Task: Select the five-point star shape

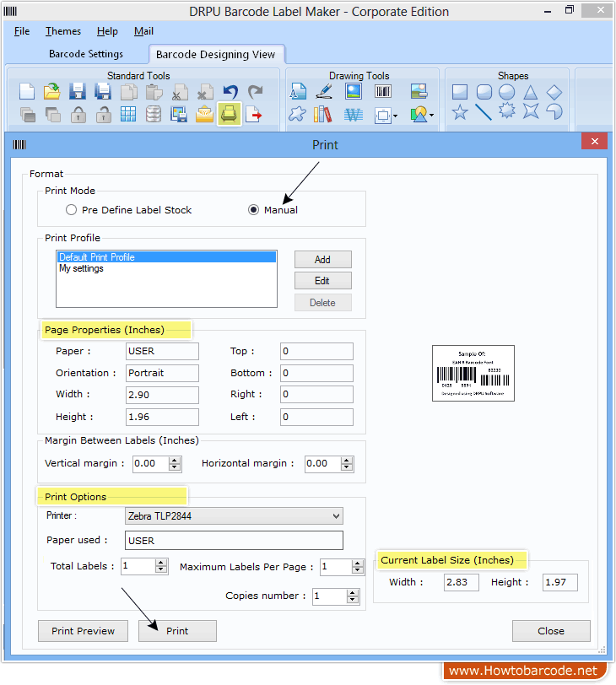Action: point(460,112)
